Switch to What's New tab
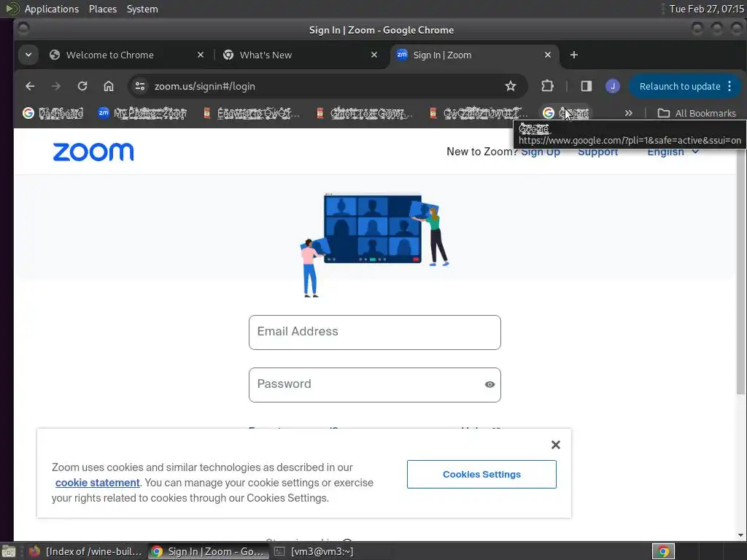The image size is (747, 560). pos(300,55)
